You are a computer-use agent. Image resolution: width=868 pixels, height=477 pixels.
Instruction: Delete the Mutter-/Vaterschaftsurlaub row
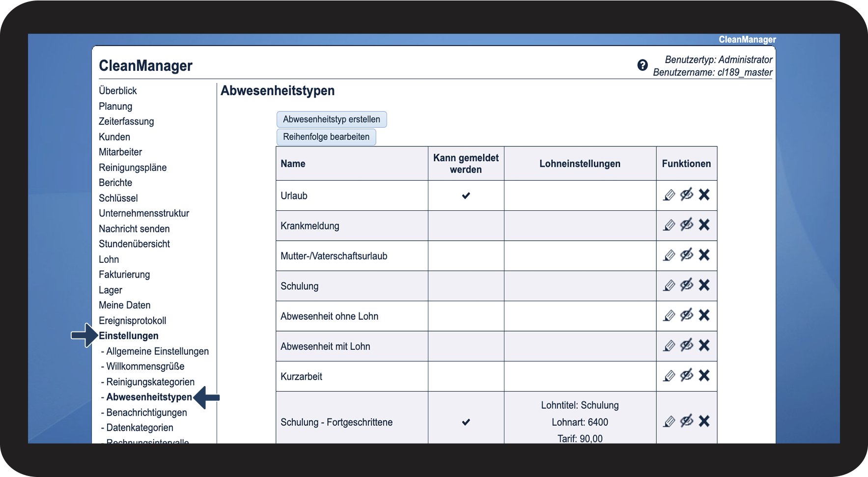(704, 254)
